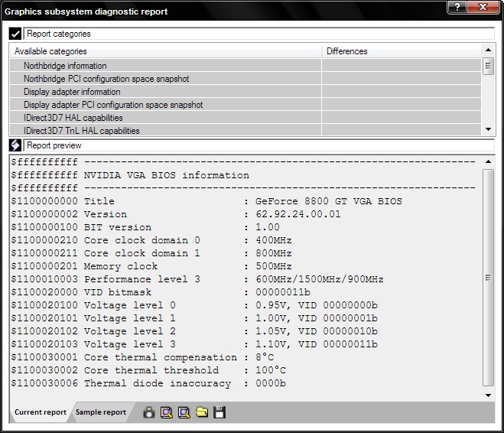
Task: Click the Title GeForce 8800 GT line
Action: click(206, 201)
